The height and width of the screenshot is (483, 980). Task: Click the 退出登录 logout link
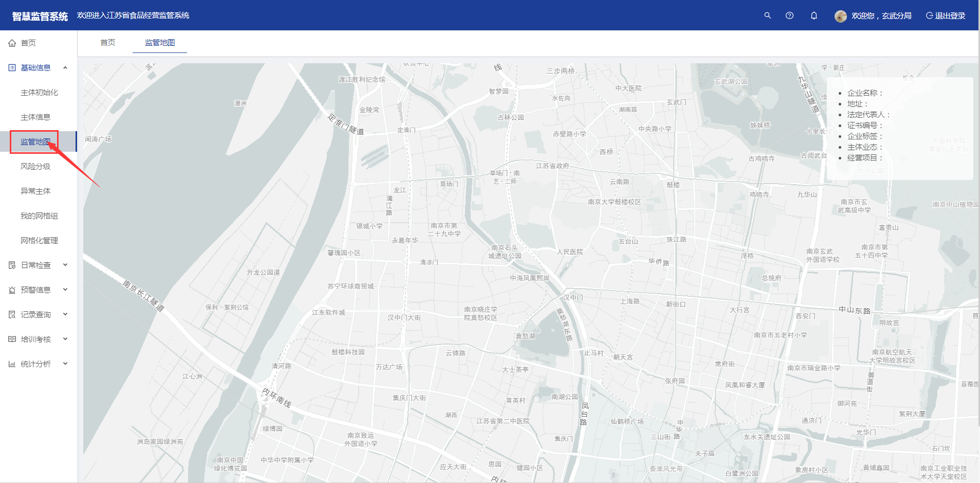946,16
